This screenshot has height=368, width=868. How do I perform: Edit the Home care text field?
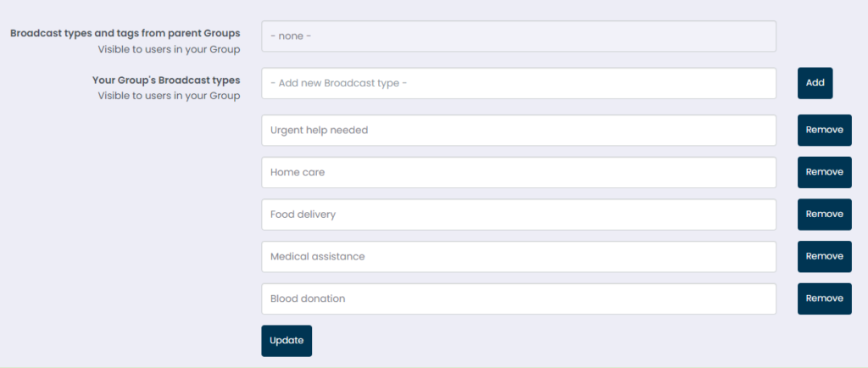pyautogui.click(x=518, y=172)
